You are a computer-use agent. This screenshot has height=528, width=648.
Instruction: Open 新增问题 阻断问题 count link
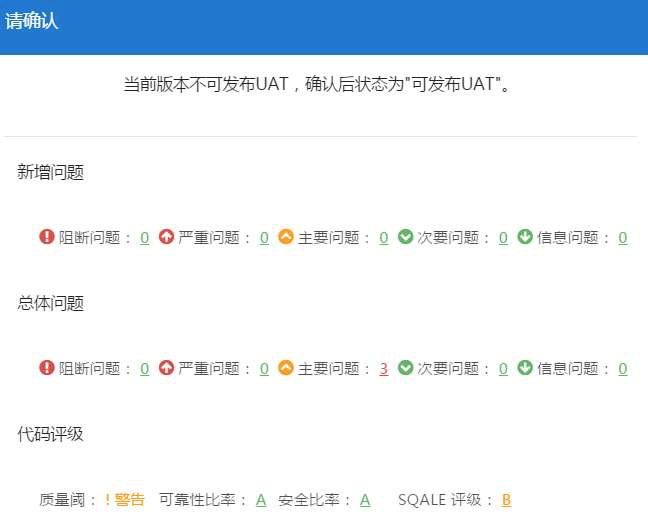pos(145,238)
